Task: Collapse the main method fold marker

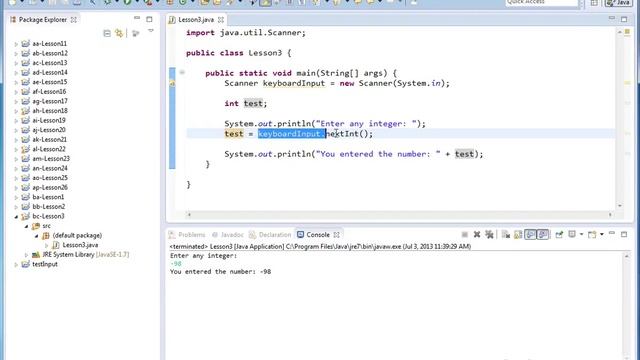Action: tap(182, 73)
